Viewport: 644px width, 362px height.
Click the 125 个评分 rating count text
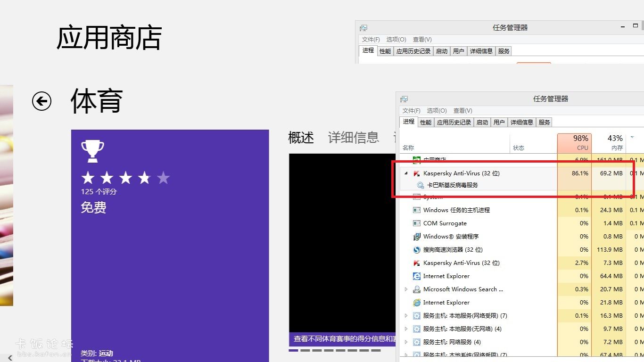pos(99,192)
